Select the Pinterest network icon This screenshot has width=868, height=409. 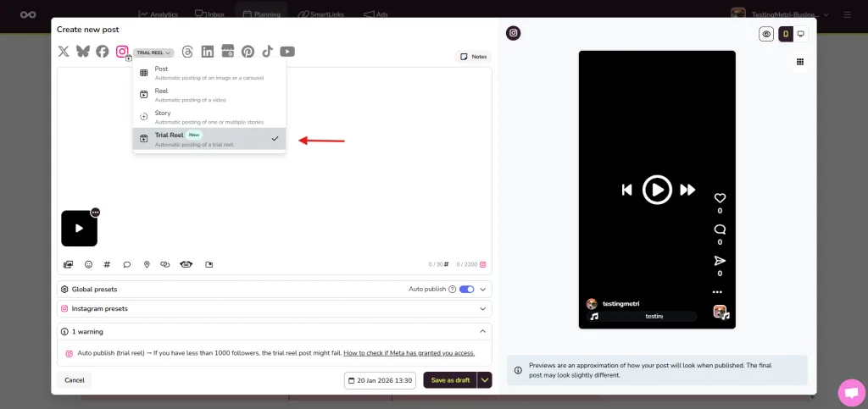click(x=248, y=52)
